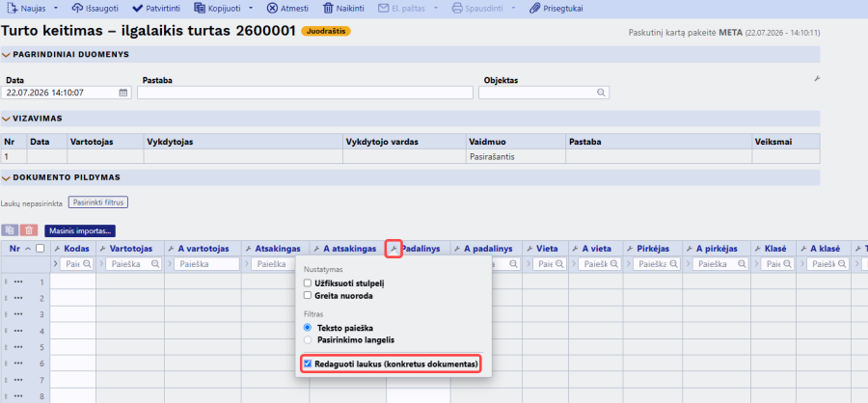Viewport: 868px width, 403px height.
Task: Click the Naikinti trash bin icon
Action: (x=328, y=9)
